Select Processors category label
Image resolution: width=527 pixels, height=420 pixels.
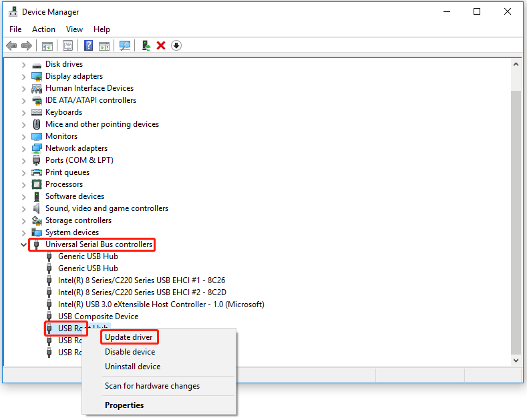click(64, 184)
